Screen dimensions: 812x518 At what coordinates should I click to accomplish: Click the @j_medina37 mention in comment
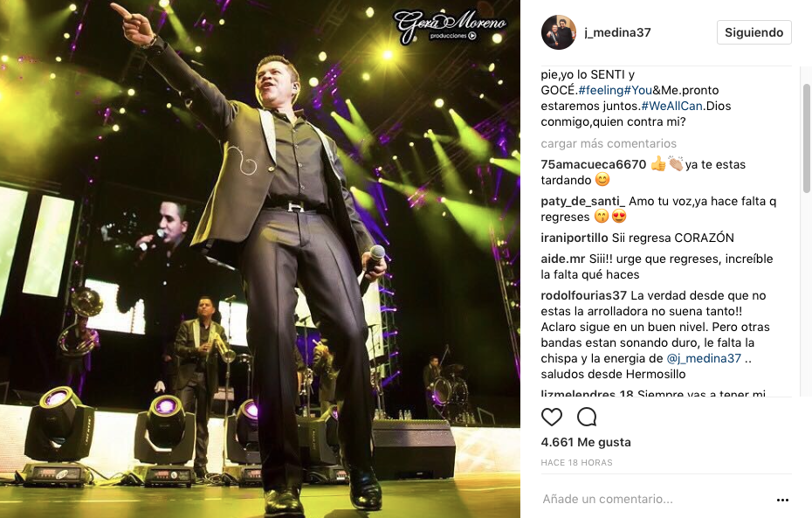pyautogui.click(x=704, y=358)
